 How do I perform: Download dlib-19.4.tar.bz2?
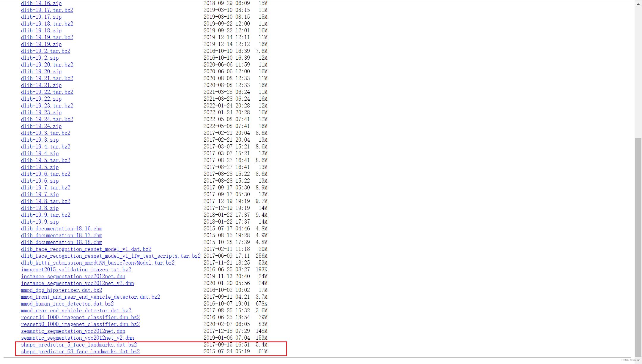pos(45,147)
